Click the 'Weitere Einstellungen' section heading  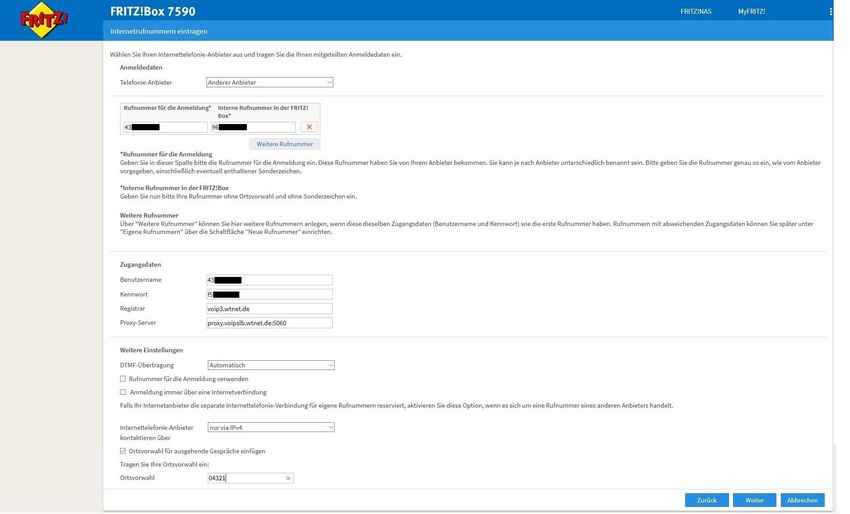(151, 350)
